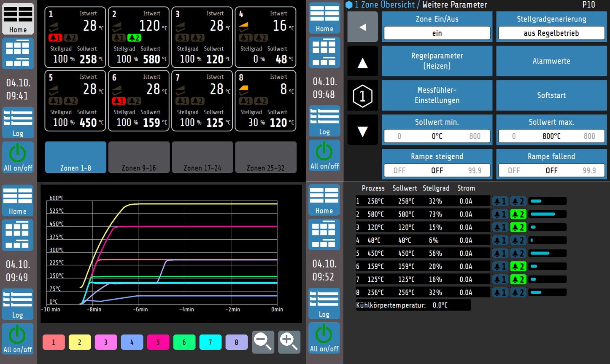Open Home icon in the 09:49 panel
610x364 pixels.
pos(18,201)
